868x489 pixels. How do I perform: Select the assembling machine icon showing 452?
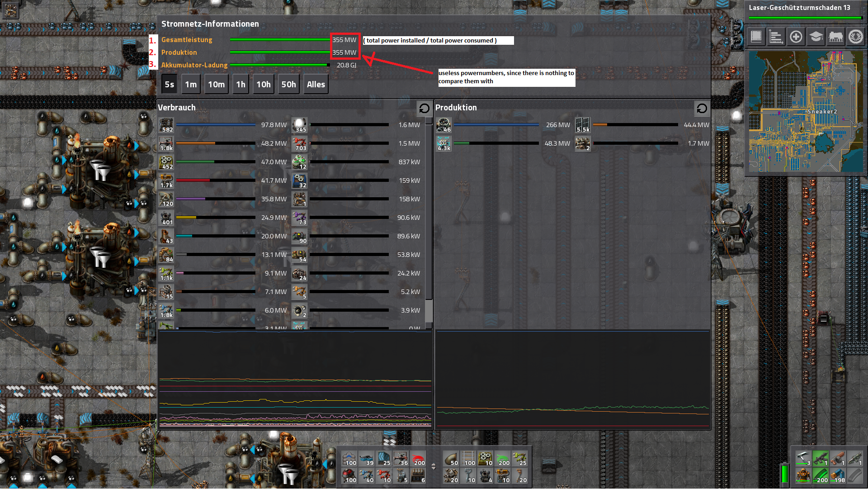166,162
